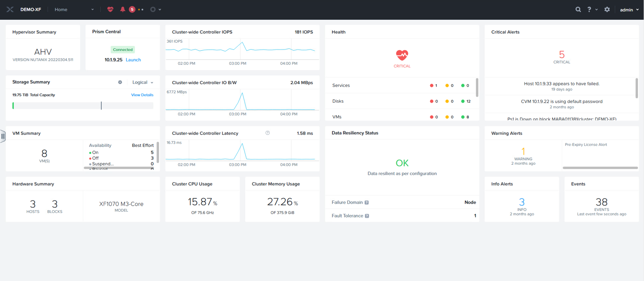Viewport: 644px width, 281px height.
Task: Click the critical health heart icon in Health widget
Action: 402,55
